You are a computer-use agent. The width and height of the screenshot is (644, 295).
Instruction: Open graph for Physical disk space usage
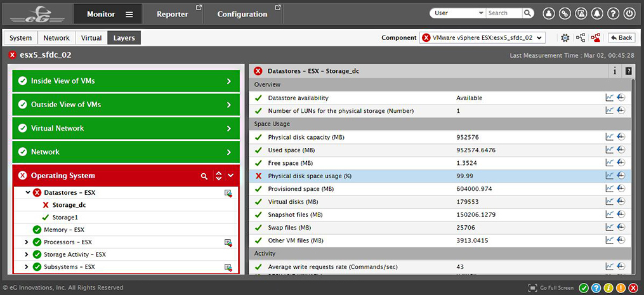click(610, 176)
